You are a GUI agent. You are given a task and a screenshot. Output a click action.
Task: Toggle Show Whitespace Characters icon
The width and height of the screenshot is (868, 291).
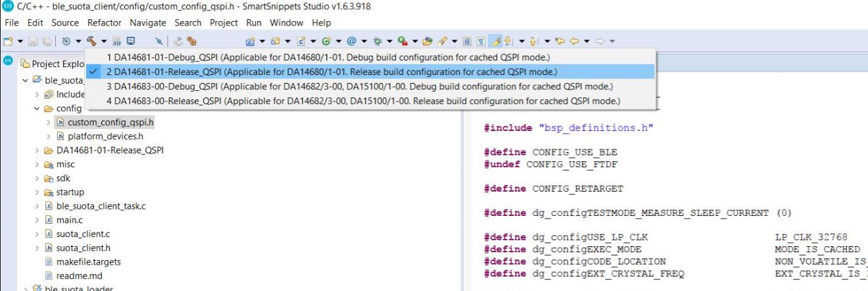coord(481,41)
